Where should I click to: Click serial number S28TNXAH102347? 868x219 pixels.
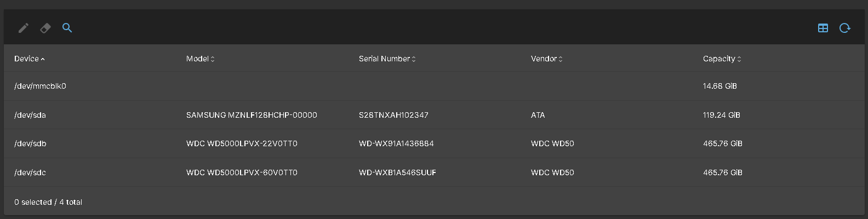393,115
